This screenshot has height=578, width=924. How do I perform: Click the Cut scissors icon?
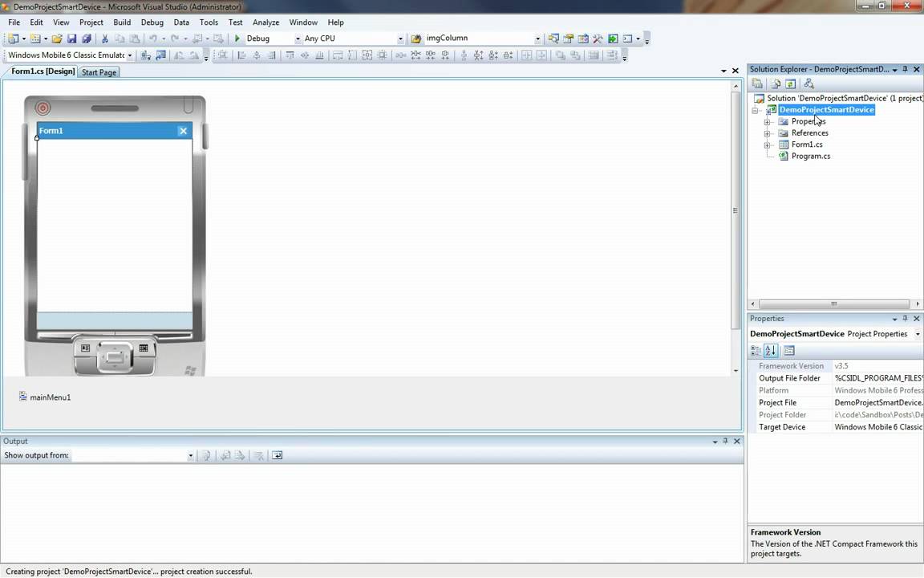[x=104, y=39]
